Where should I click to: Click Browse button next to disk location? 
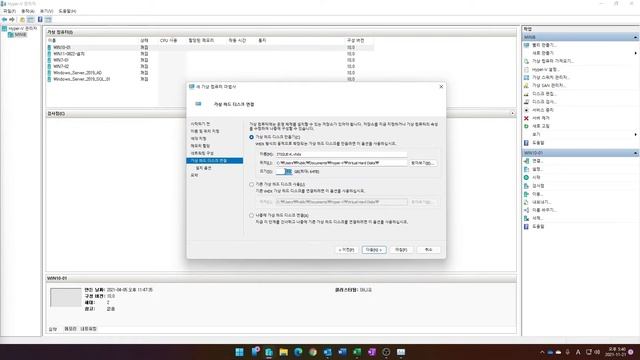[x=423, y=163]
